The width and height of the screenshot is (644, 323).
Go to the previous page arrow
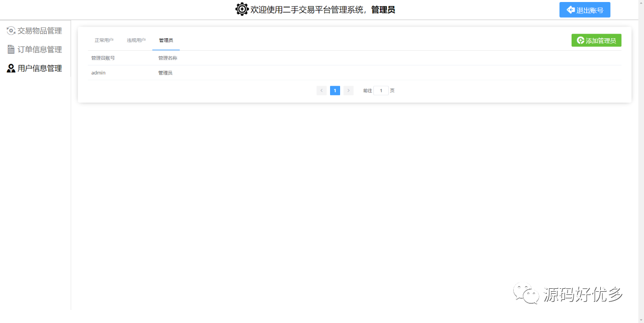tap(321, 91)
